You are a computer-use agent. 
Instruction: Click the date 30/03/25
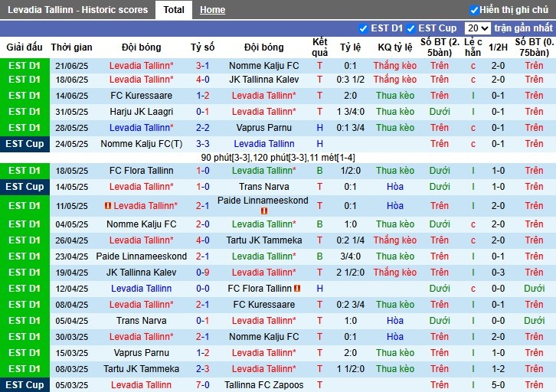(x=72, y=337)
